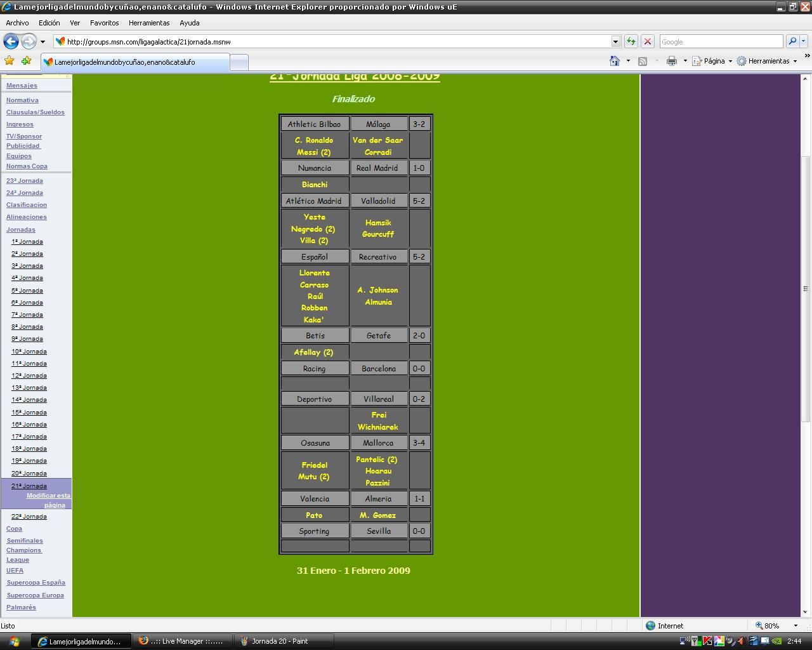Open the Archivo menu
The width and height of the screenshot is (812, 650).
(x=17, y=23)
